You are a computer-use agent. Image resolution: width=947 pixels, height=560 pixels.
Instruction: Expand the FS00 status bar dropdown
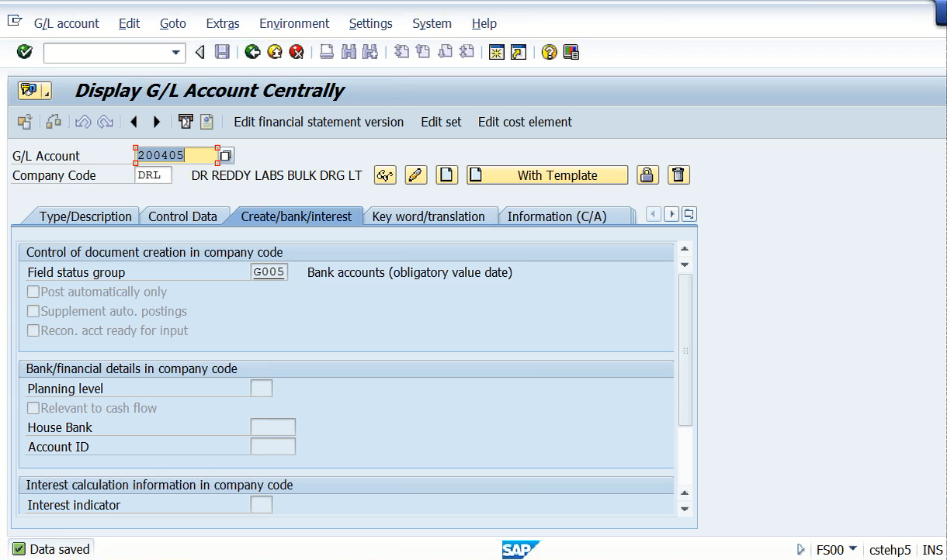pyautogui.click(x=852, y=549)
